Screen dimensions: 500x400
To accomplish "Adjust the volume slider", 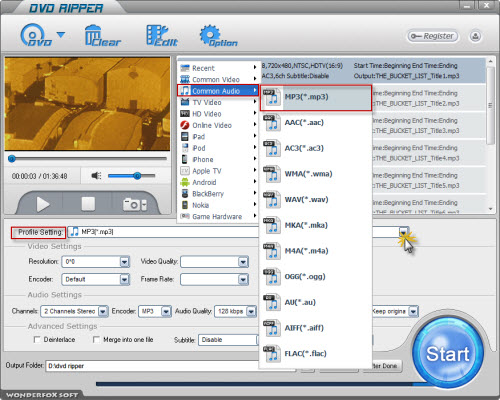I will (132, 176).
